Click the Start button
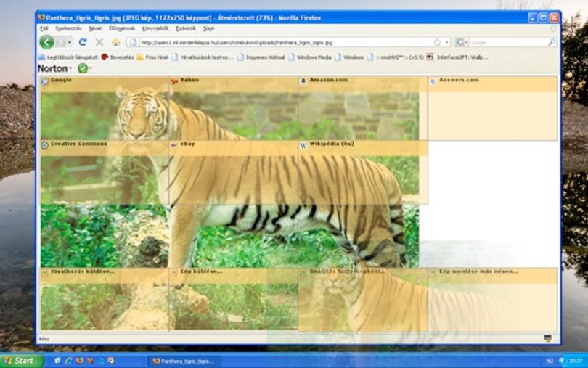This screenshot has width=588, height=368. point(21,361)
